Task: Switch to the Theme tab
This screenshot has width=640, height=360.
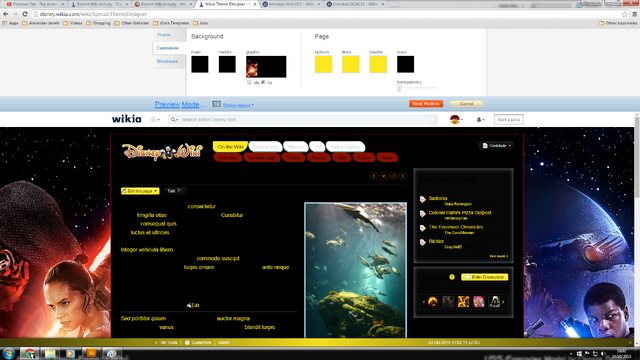Action: coord(164,35)
